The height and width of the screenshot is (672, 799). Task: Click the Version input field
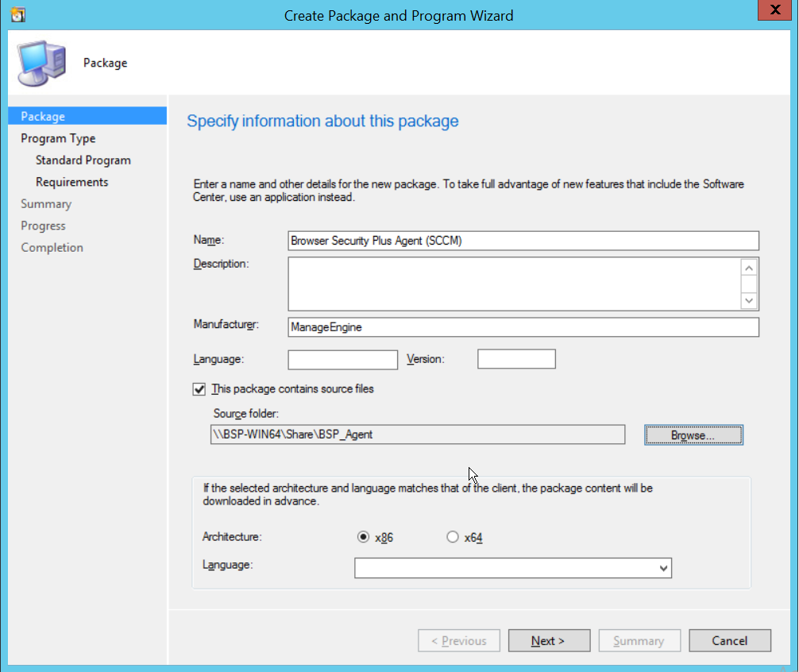point(516,359)
